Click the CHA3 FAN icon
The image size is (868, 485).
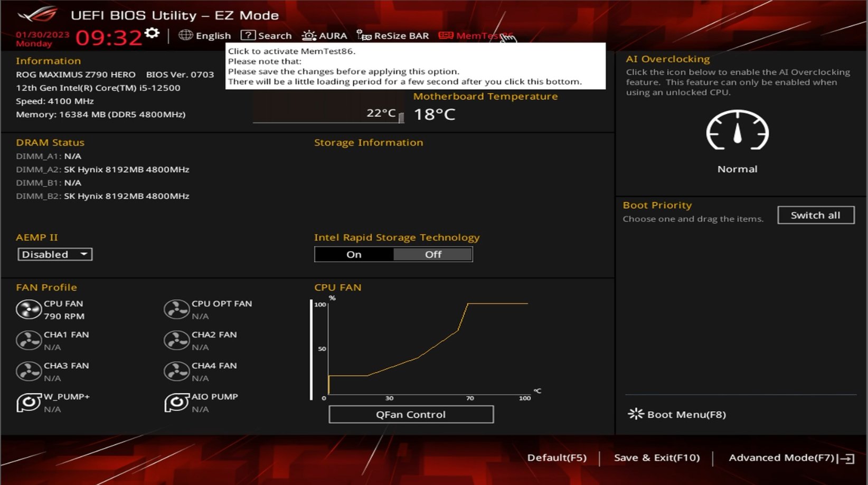pyautogui.click(x=29, y=371)
